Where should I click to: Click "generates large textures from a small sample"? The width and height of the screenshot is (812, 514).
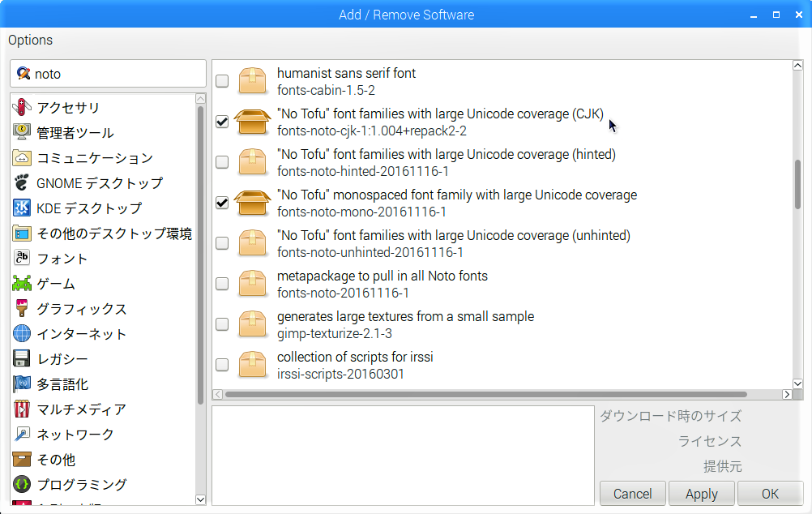[x=405, y=316]
